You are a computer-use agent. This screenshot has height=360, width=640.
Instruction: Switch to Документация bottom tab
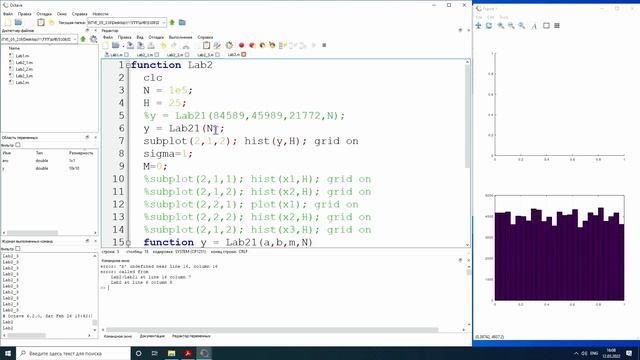point(152,336)
